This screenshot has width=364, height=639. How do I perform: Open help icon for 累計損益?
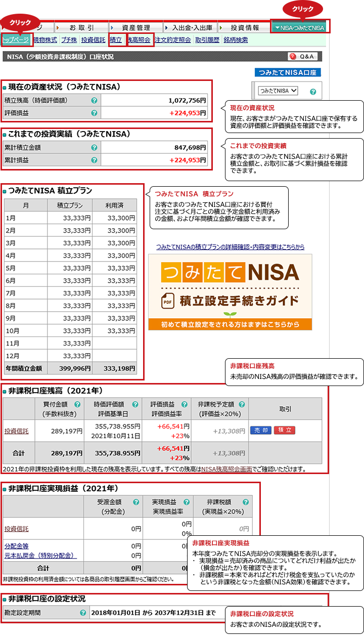[94, 160]
